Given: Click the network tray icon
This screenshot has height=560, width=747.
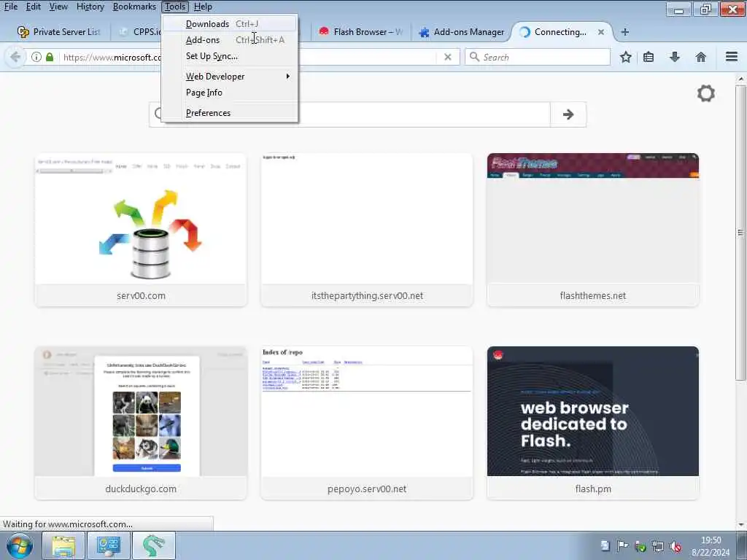Looking at the screenshot, I should pyautogui.click(x=658, y=545).
